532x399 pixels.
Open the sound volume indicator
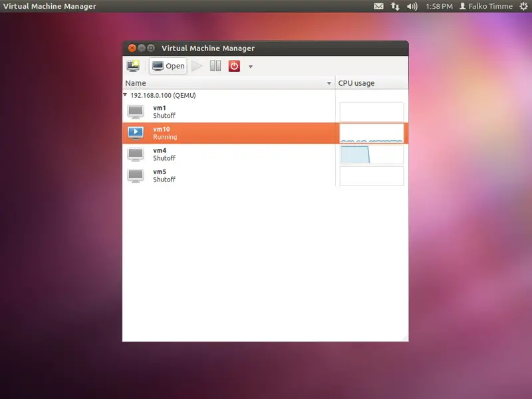coord(412,7)
